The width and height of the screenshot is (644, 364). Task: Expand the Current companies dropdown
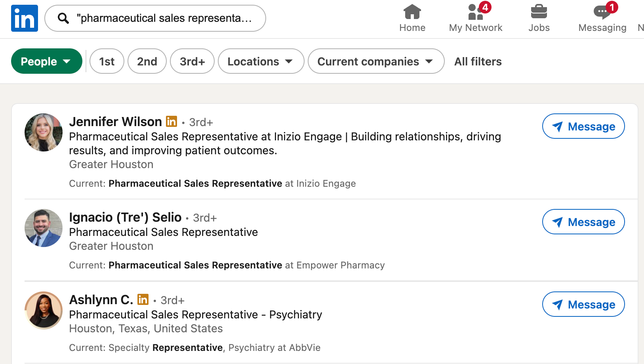click(375, 61)
